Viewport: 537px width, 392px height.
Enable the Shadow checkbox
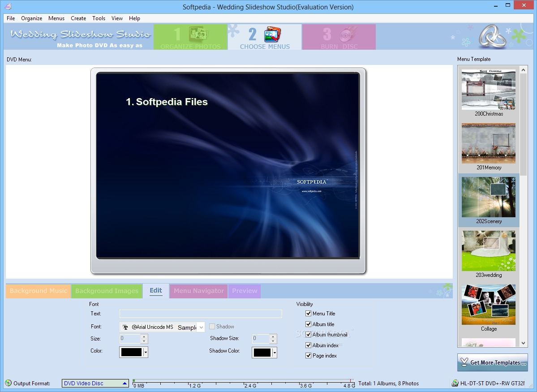tap(212, 326)
